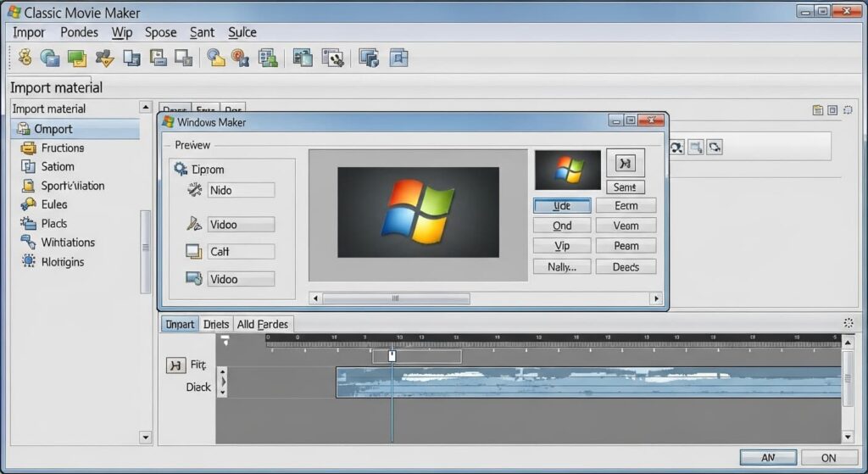The width and height of the screenshot is (868, 474).
Task: Click the Fructions printer icon
Action: pyautogui.click(x=28, y=148)
